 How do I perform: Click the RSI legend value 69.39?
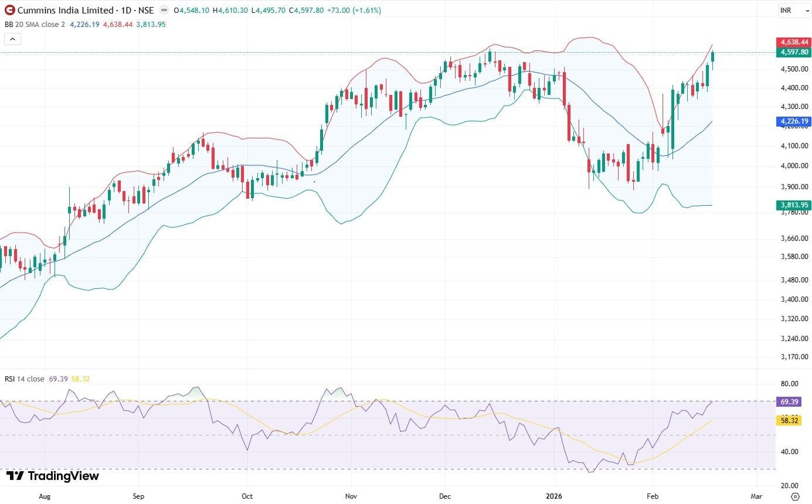click(x=57, y=379)
